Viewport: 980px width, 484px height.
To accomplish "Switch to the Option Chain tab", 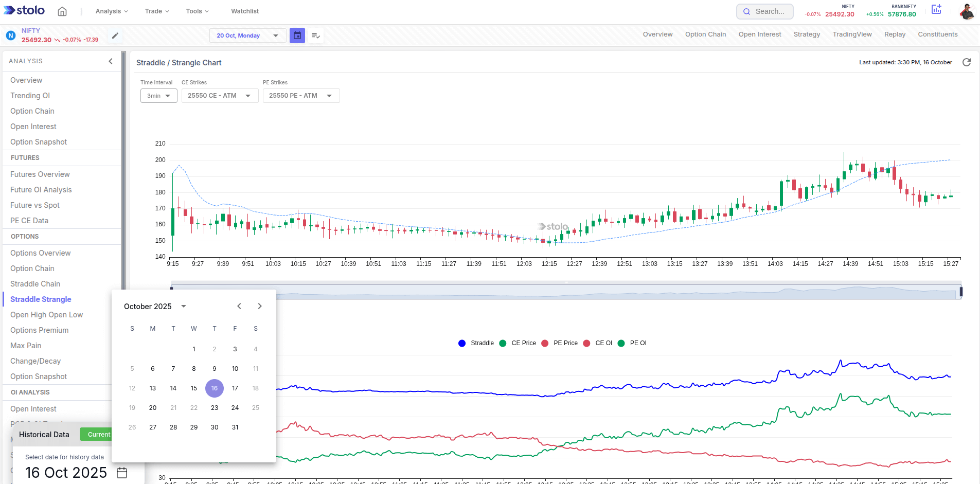I will (x=705, y=34).
